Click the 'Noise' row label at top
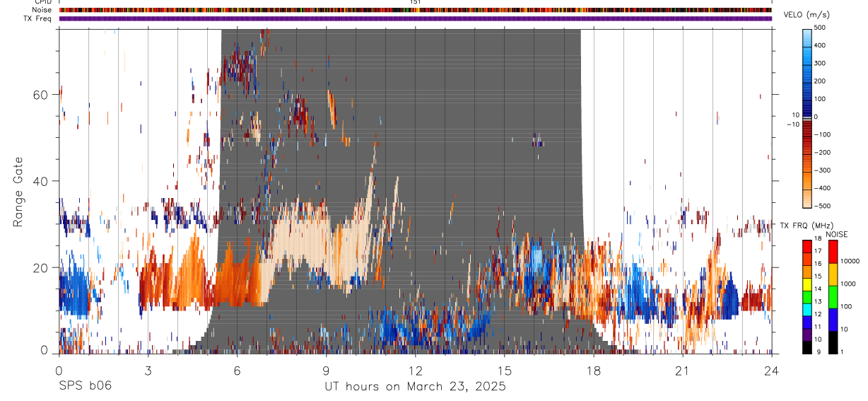 point(42,10)
